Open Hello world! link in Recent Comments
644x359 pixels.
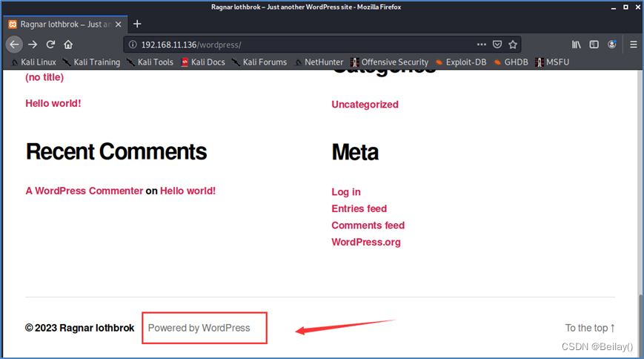point(187,191)
